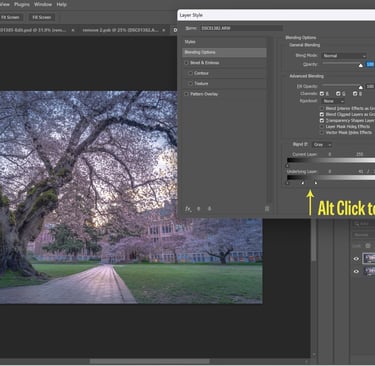The image size is (375, 366).
Task: Select the top layer thumbnail
Action: click(369, 259)
